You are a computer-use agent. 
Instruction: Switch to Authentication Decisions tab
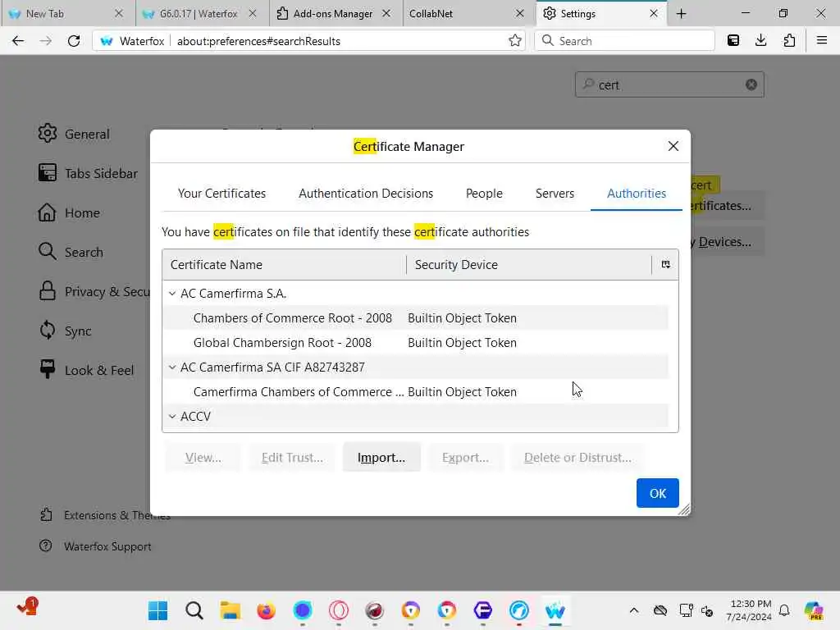tap(366, 194)
